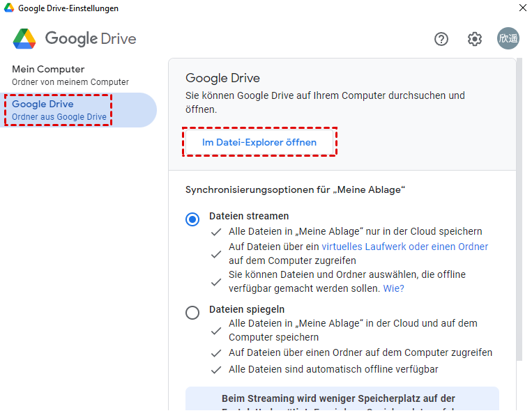Close the Google Drive-Einstellungen window
532x420 pixels.
(x=522, y=8)
